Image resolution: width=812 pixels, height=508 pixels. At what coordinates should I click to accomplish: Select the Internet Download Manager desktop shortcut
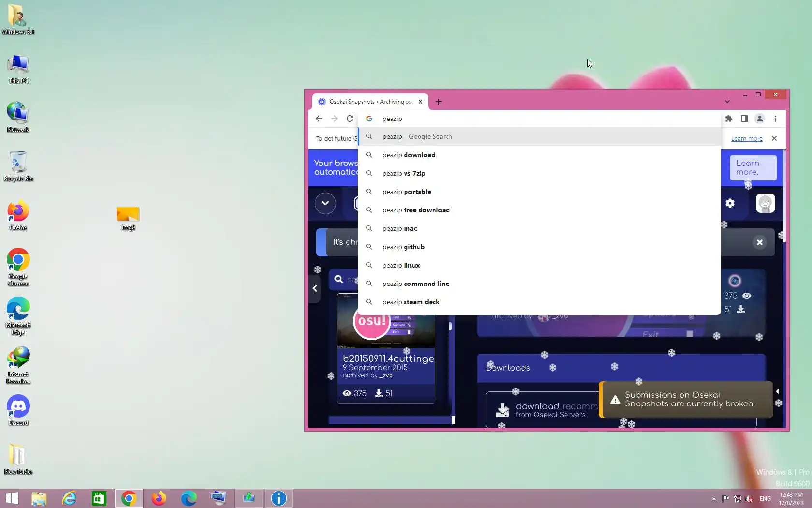18,365
